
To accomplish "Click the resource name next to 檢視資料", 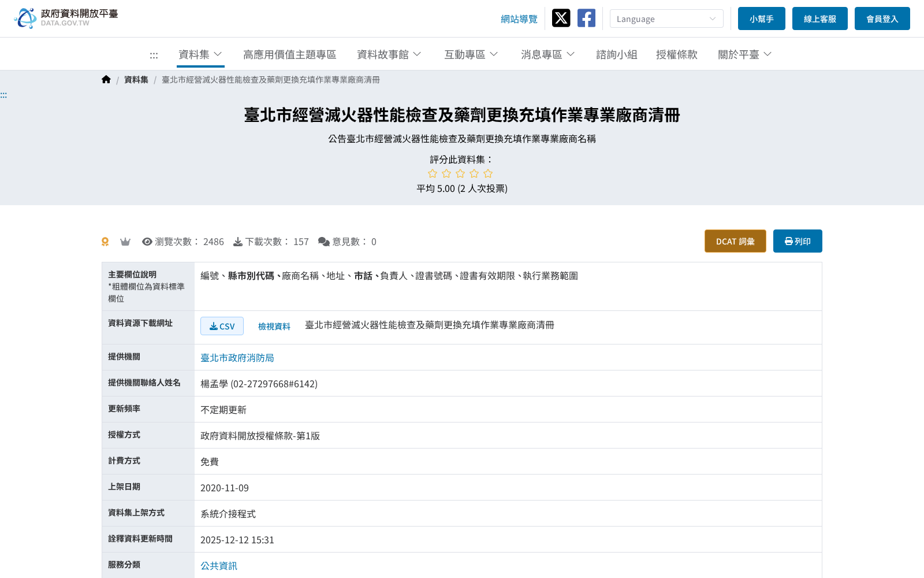I will 430,325.
